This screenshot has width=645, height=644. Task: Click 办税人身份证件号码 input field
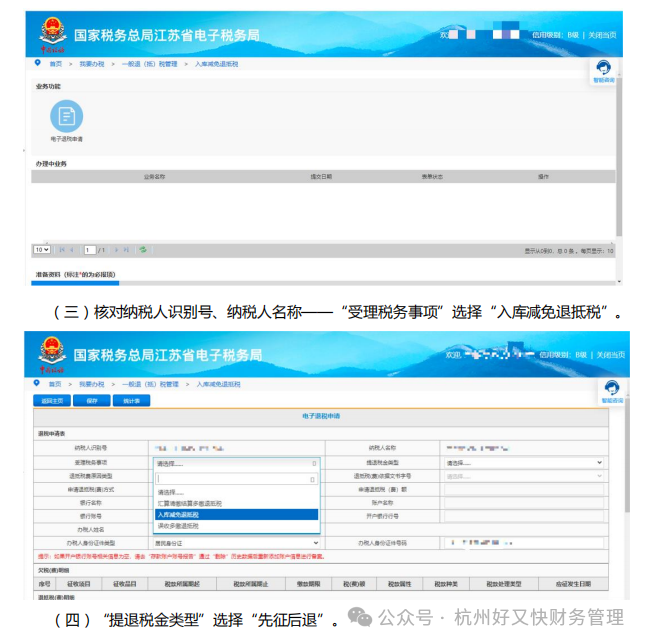524,543
